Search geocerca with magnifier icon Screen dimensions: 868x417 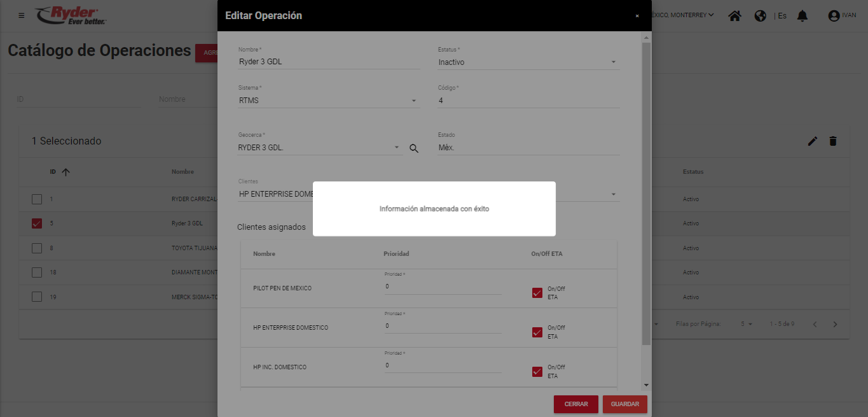point(414,148)
